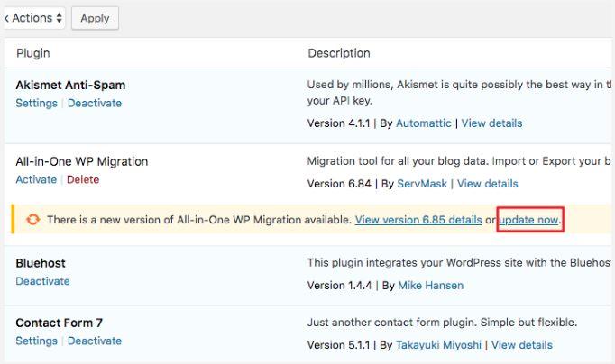
Task: Click the update now link
Action: [529, 220]
